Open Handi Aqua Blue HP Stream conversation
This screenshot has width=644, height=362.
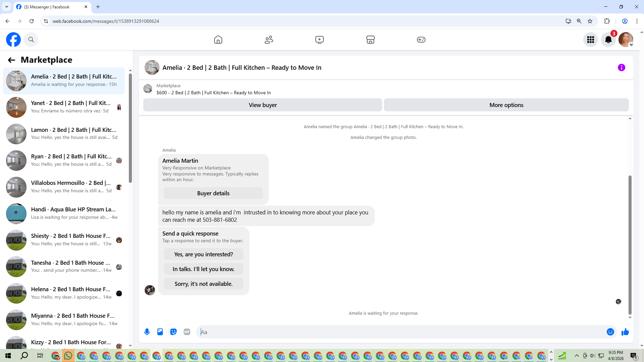(64, 213)
